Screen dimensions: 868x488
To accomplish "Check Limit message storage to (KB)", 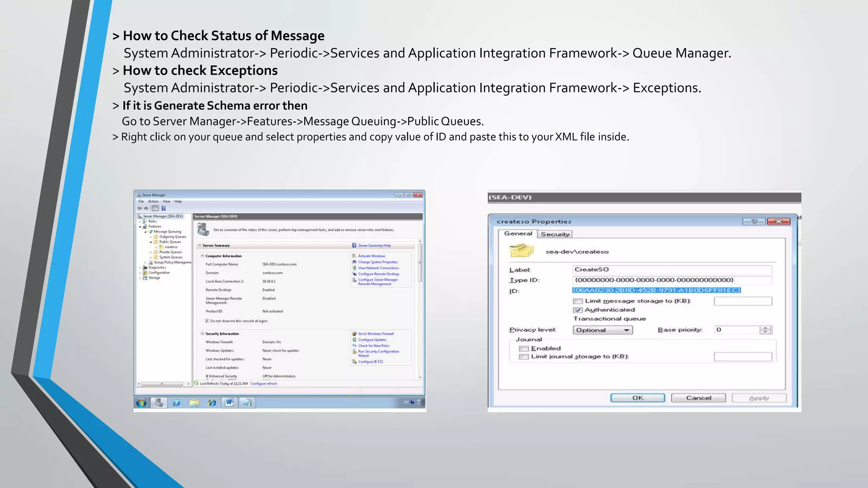I will [578, 301].
